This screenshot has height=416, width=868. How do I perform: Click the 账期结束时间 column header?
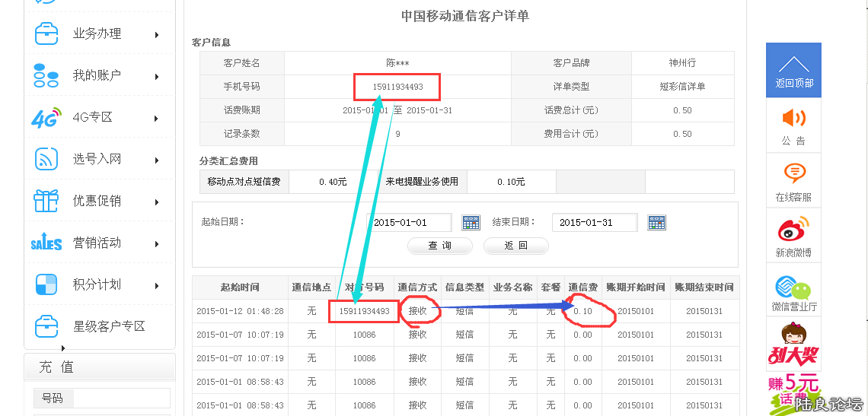tap(704, 287)
